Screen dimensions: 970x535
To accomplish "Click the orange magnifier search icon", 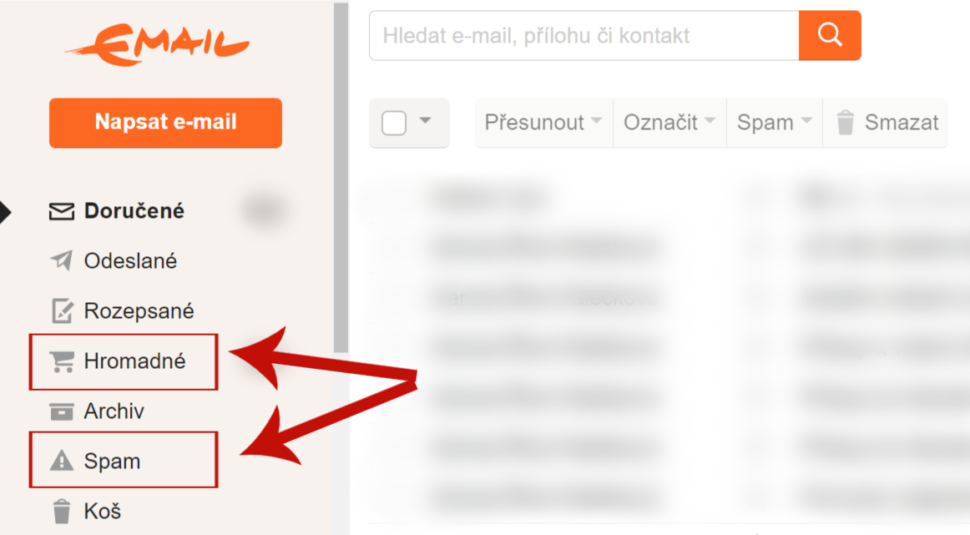I will tap(830, 35).
